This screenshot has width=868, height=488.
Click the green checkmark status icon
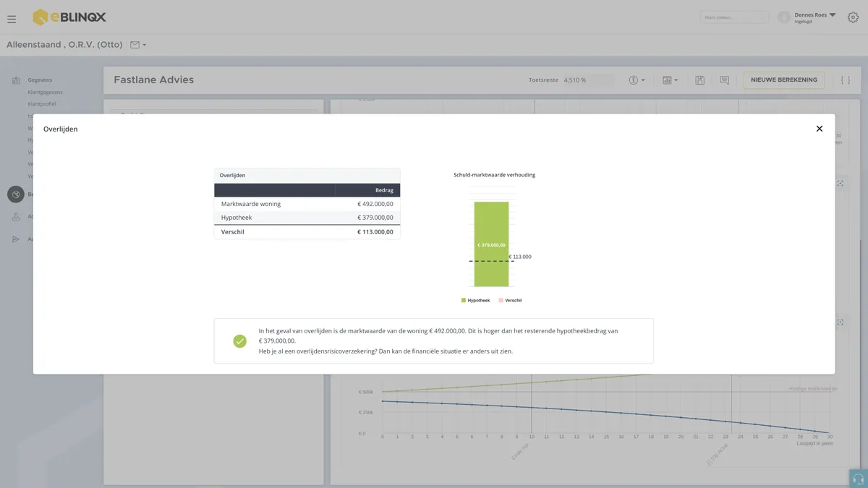coord(240,341)
